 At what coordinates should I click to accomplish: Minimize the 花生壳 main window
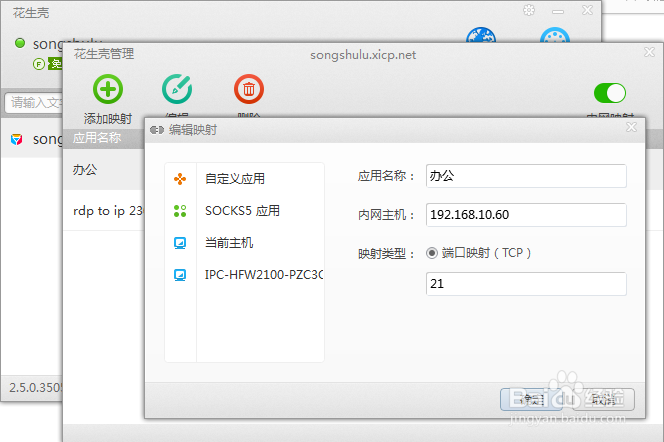pos(558,11)
